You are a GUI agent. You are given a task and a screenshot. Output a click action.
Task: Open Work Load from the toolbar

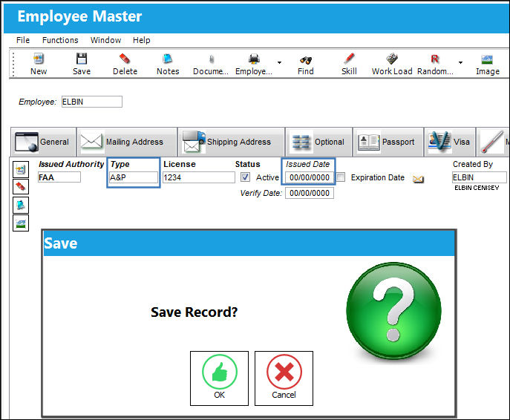[x=392, y=64]
